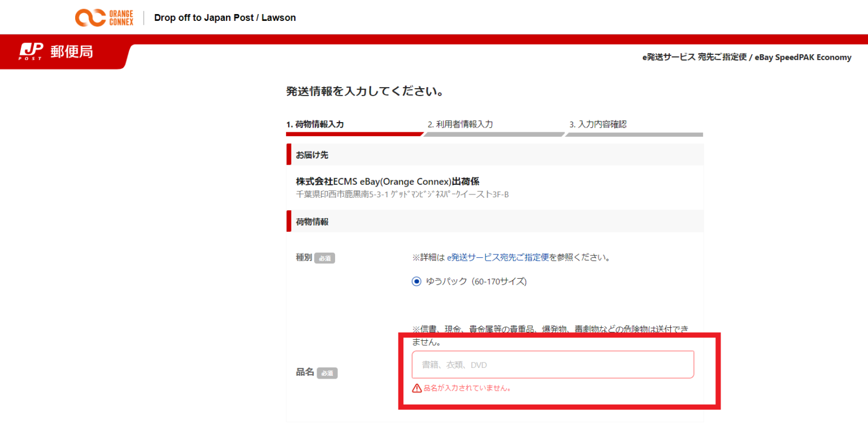The width and height of the screenshot is (868, 429).
Task: Click the 必須 badge next to 種別
Action: pos(324,258)
